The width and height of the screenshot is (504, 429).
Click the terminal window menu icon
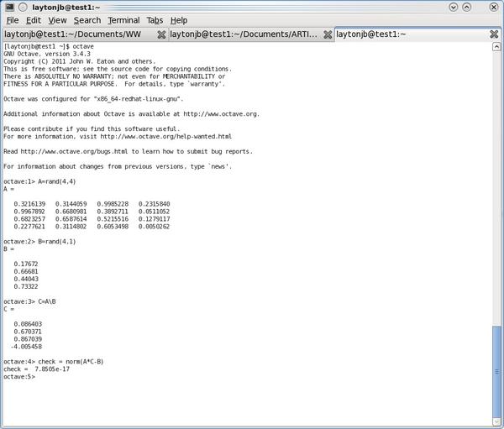[9, 7]
